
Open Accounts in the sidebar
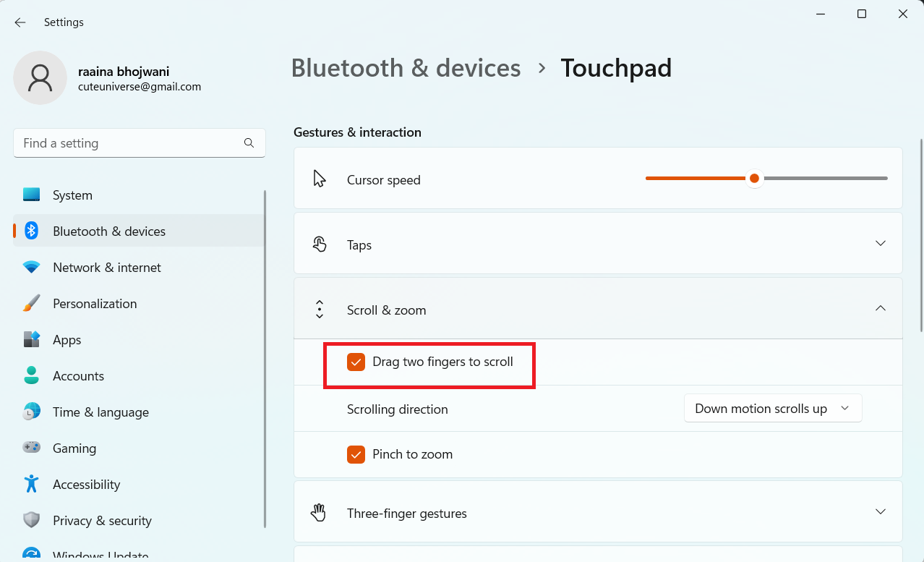coord(78,376)
